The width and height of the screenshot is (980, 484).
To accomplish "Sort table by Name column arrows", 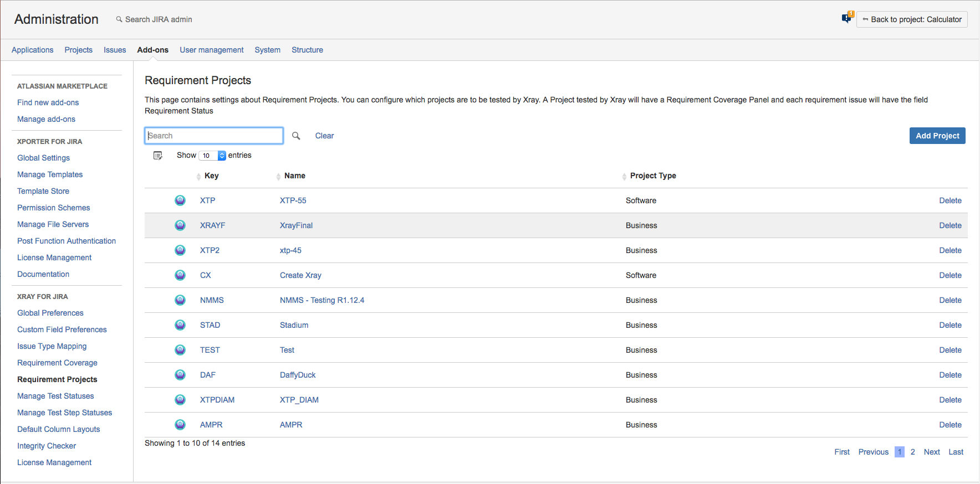I will click(x=278, y=177).
